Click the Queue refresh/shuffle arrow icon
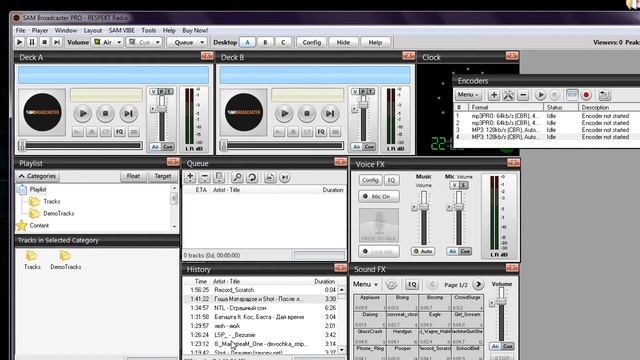This screenshot has height=360, width=640. [x=252, y=177]
